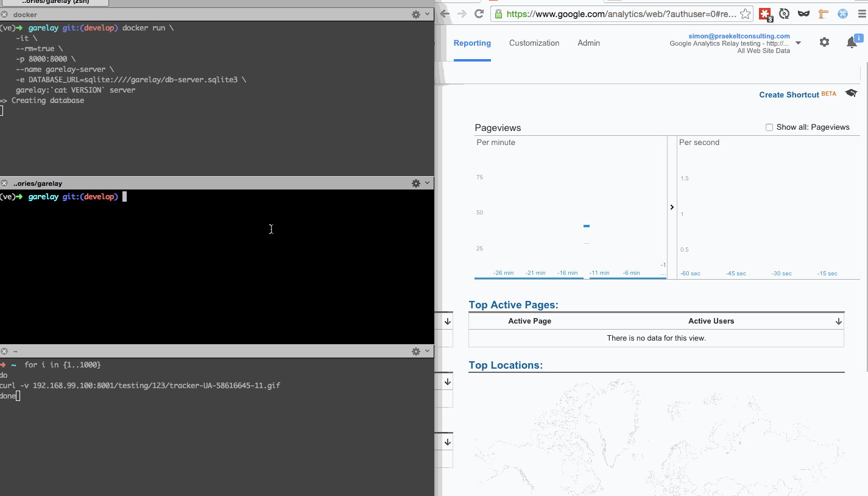The image size is (868, 496).
Task: Click the browser address bar URL
Action: (621, 14)
